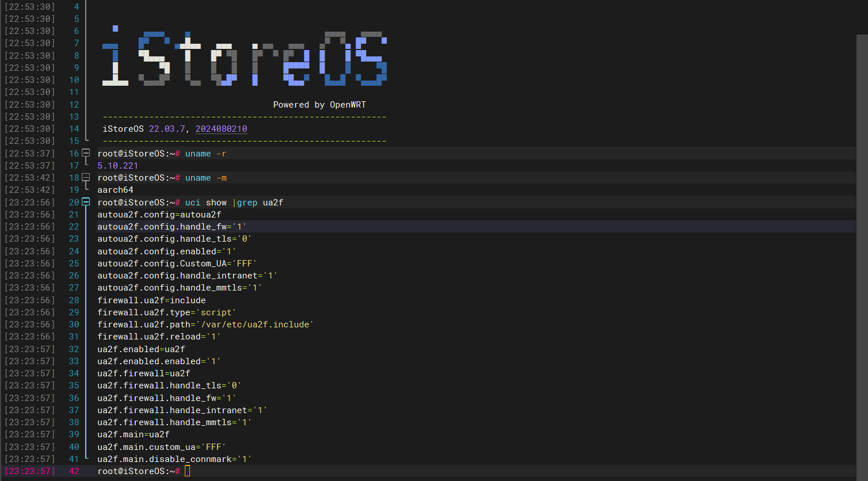Click the ua2f.main.disable_connmark line
The width and height of the screenshot is (868, 481).
click(174, 459)
